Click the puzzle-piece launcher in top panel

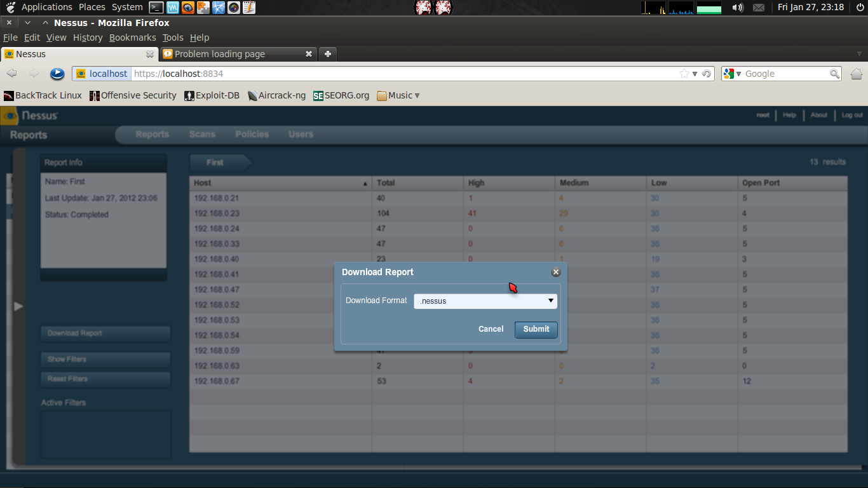(203, 8)
